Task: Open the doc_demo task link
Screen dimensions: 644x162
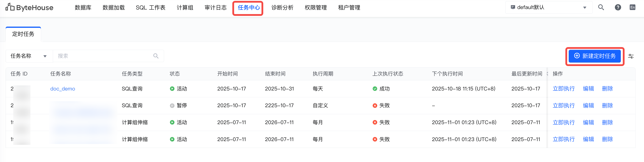Action: coord(63,89)
